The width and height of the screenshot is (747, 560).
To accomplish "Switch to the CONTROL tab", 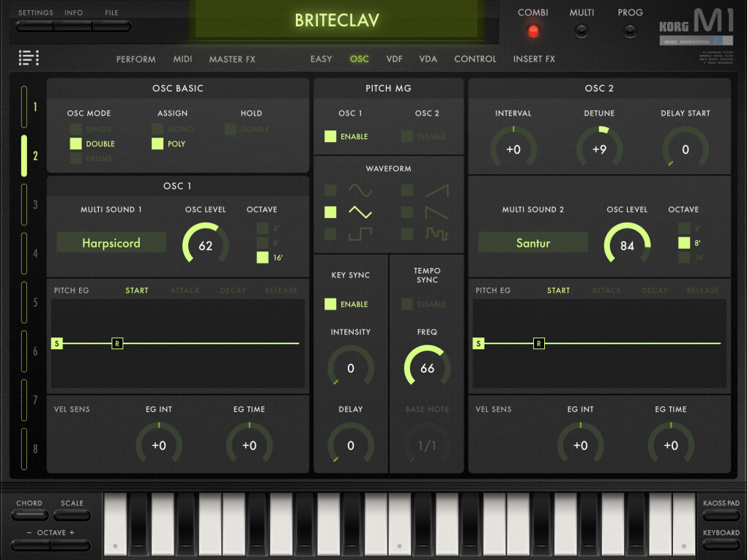I will pos(475,59).
